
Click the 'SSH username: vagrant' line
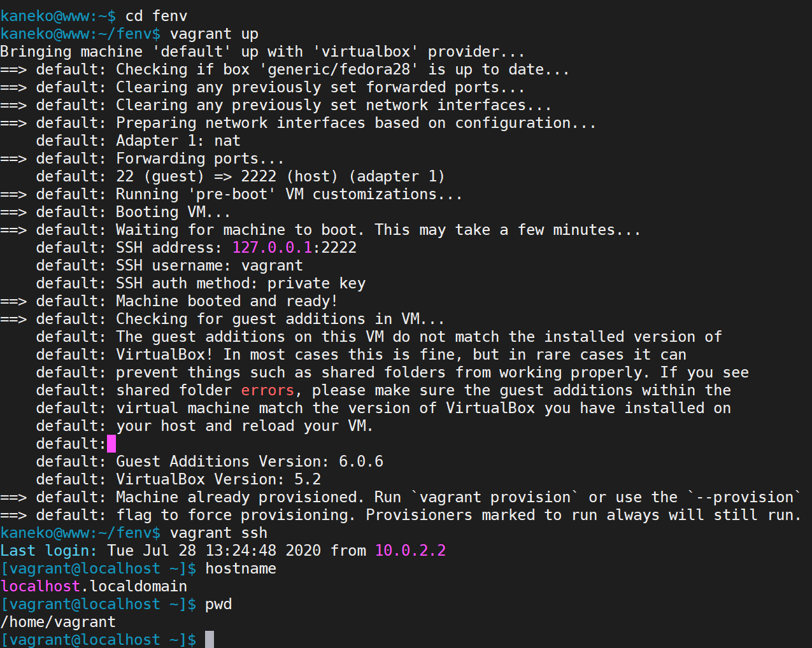click(210, 265)
